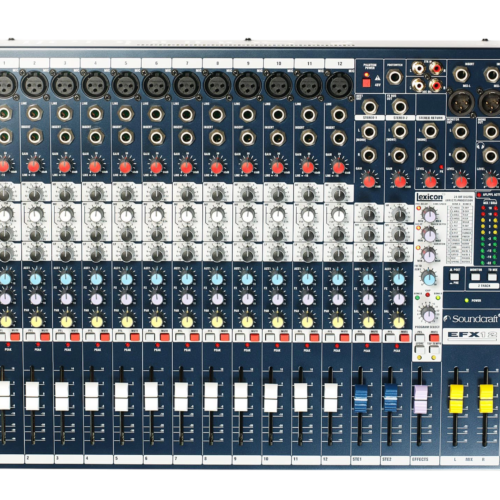Viewport: 500px width, 500px height.
Task: Click the channel 3 INSERT jack
Action: (x=65, y=137)
